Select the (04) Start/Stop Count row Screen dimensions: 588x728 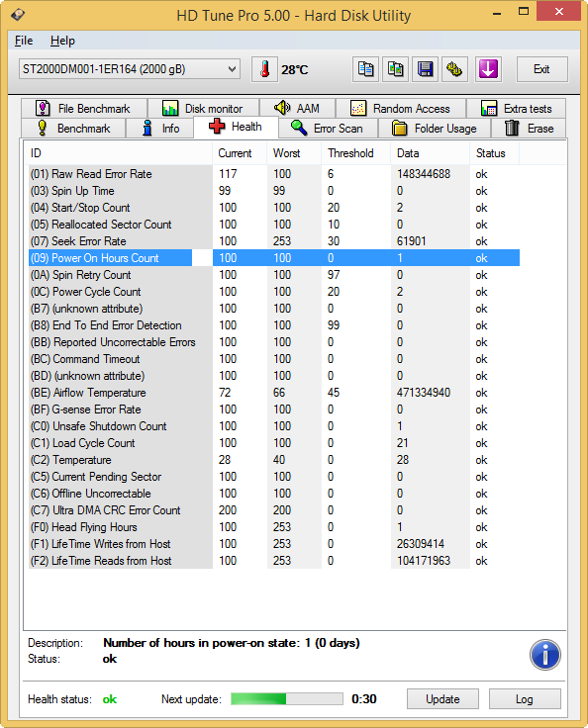pyautogui.click(x=274, y=208)
